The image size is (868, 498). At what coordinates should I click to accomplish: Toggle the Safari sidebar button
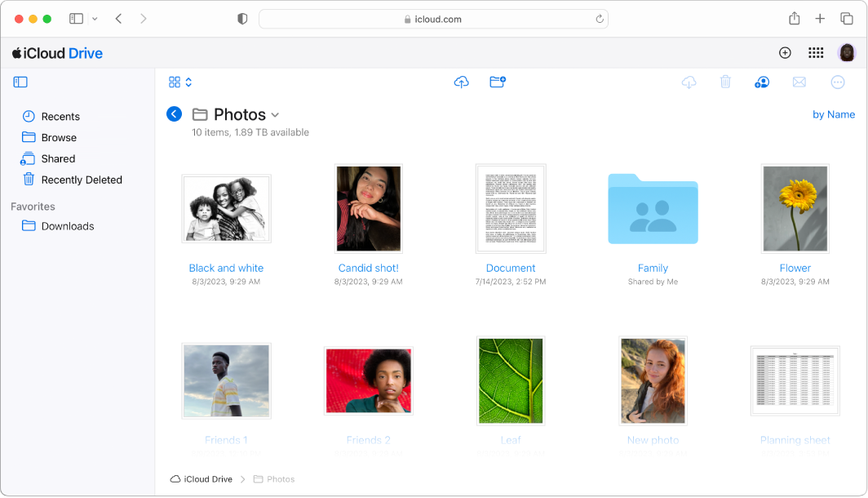pyautogui.click(x=77, y=19)
